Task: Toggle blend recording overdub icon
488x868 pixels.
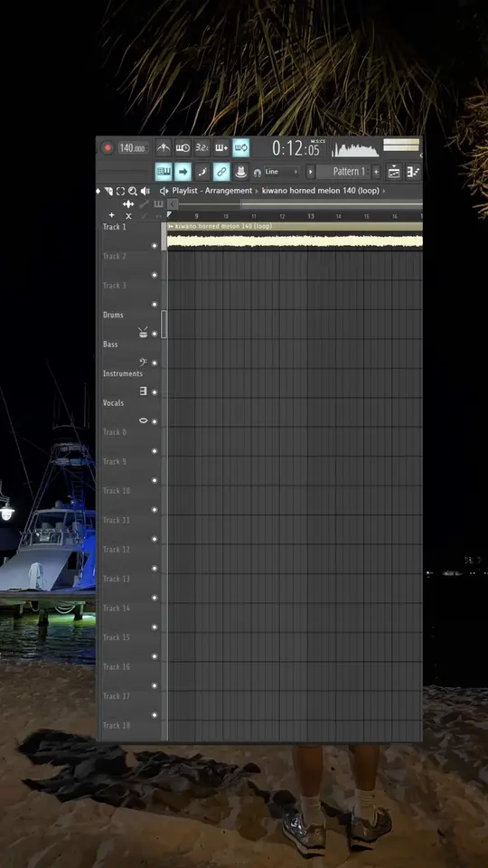Action: click(x=221, y=147)
